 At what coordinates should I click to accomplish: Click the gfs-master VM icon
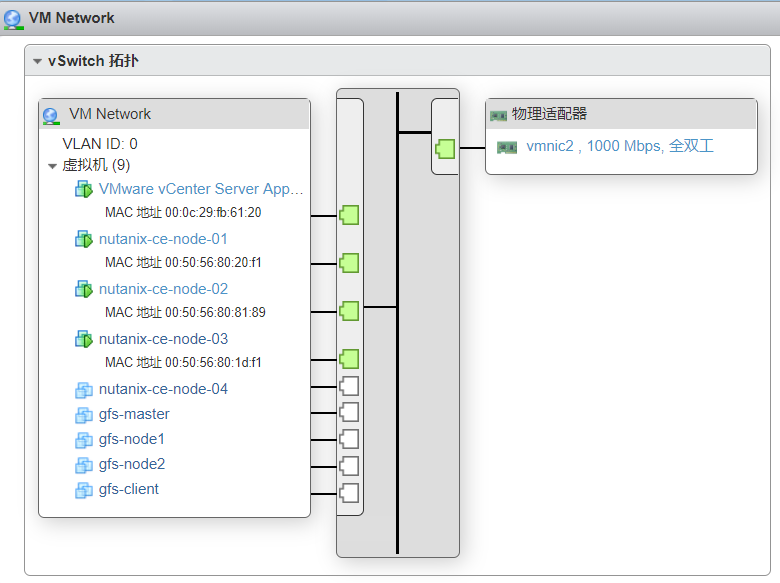pyautogui.click(x=84, y=415)
